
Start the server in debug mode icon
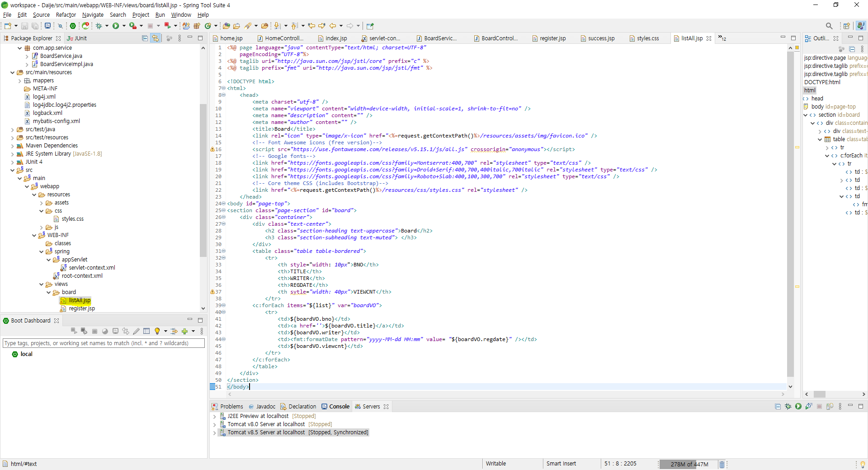788,406
